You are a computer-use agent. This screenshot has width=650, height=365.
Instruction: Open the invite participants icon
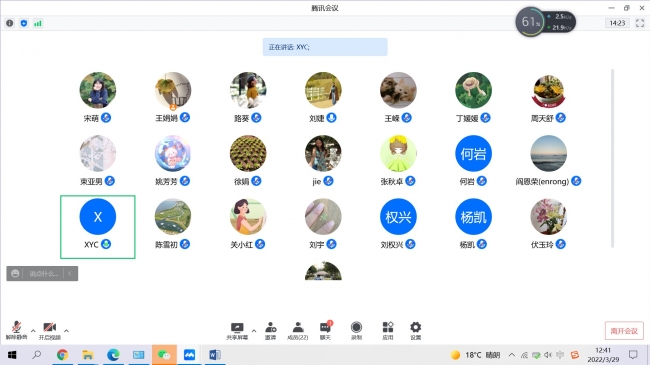point(271,331)
